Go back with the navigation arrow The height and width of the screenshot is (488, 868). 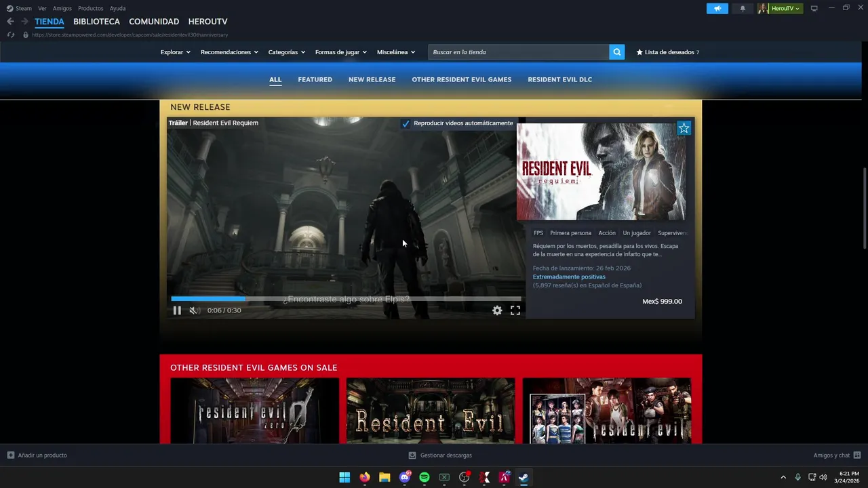10,22
